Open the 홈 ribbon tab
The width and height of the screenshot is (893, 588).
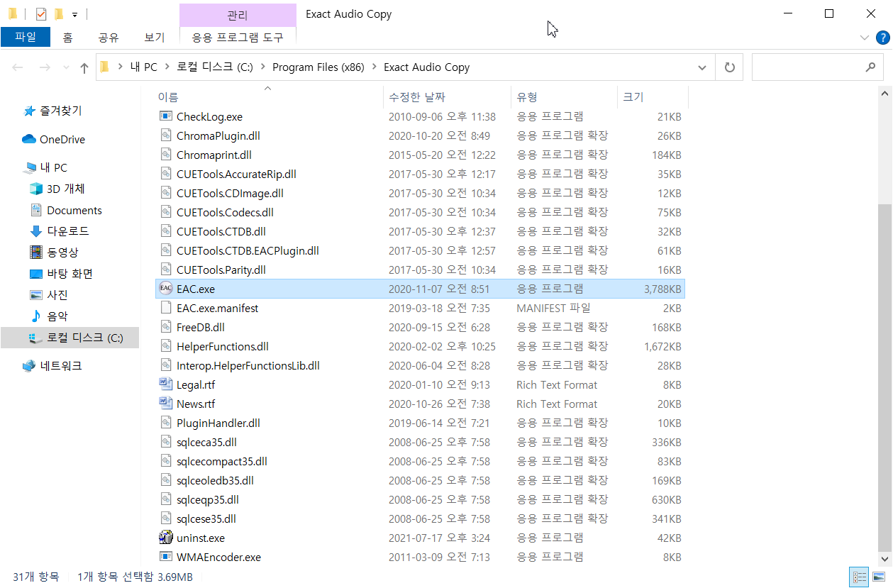(x=67, y=38)
